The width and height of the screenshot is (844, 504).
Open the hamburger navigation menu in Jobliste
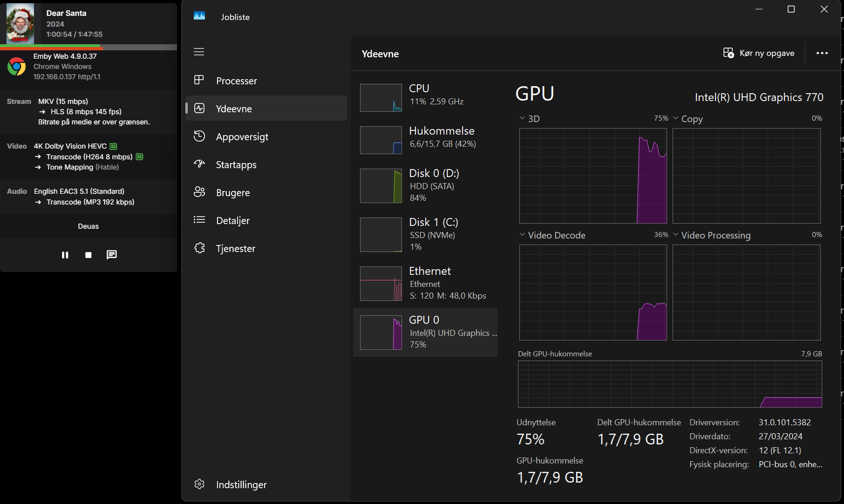[199, 52]
